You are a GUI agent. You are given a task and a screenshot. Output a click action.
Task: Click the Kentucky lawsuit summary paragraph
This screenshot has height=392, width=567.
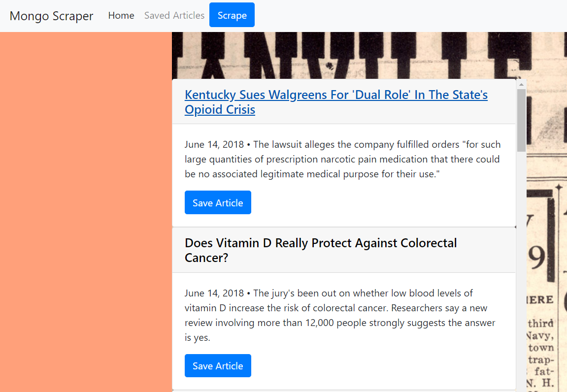[x=342, y=159]
